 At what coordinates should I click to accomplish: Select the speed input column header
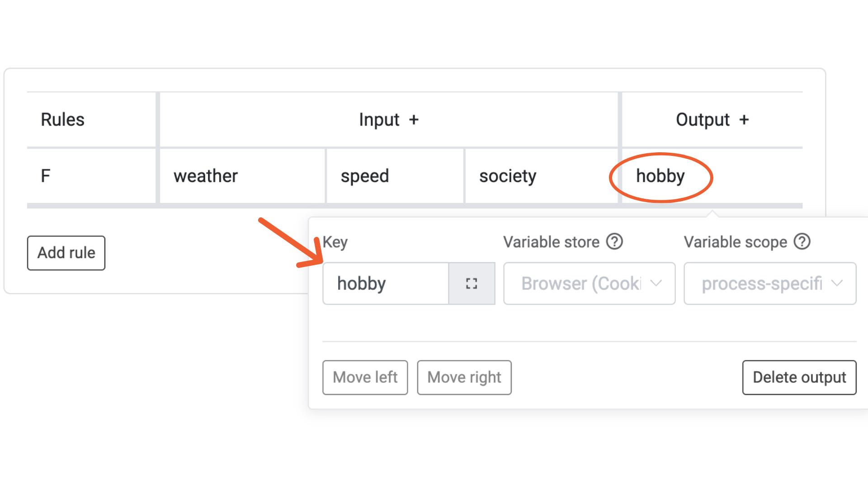point(364,176)
